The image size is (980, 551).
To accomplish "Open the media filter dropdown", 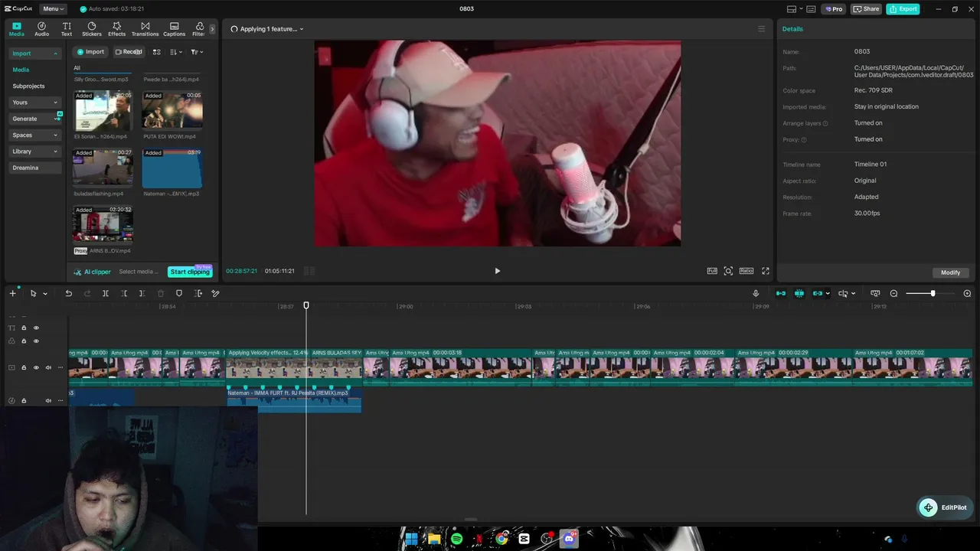I will click(197, 52).
